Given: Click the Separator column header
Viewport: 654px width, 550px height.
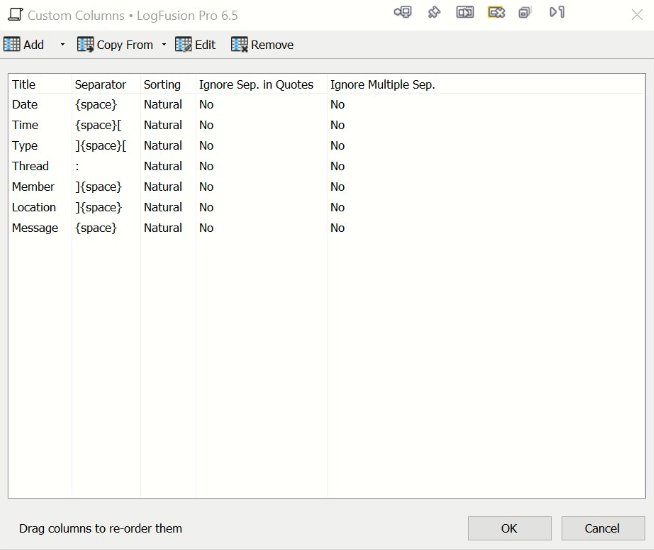Looking at the screenshot, I should click(100, 85).
